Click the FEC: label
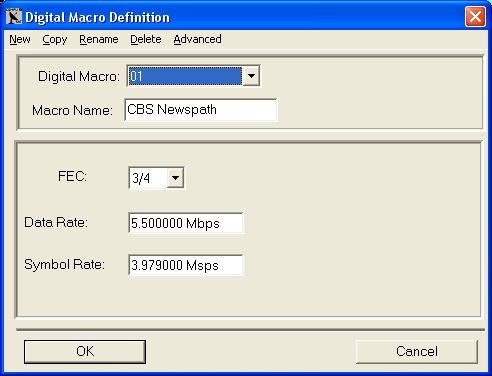The image size is (492, 376). pyautogui.click(x=72, y=176)
